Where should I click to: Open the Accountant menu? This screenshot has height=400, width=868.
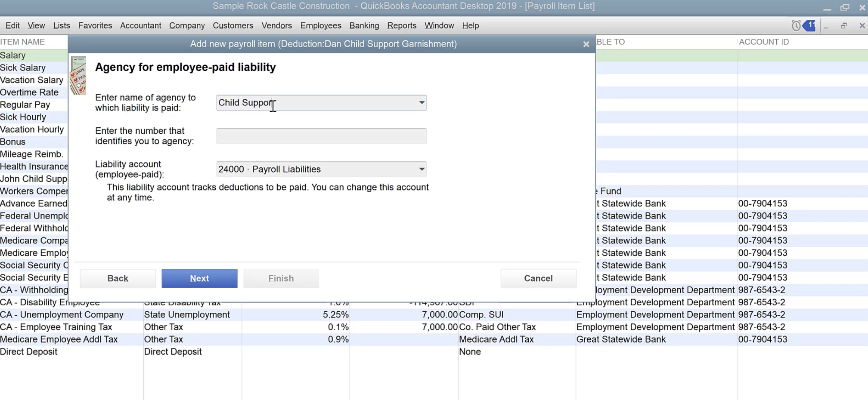[140, 26]
